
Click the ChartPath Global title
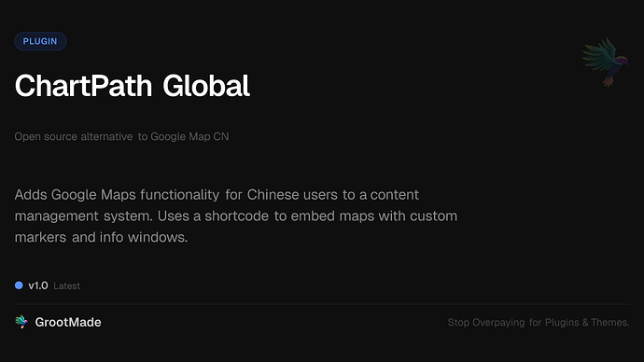point(133,86)
